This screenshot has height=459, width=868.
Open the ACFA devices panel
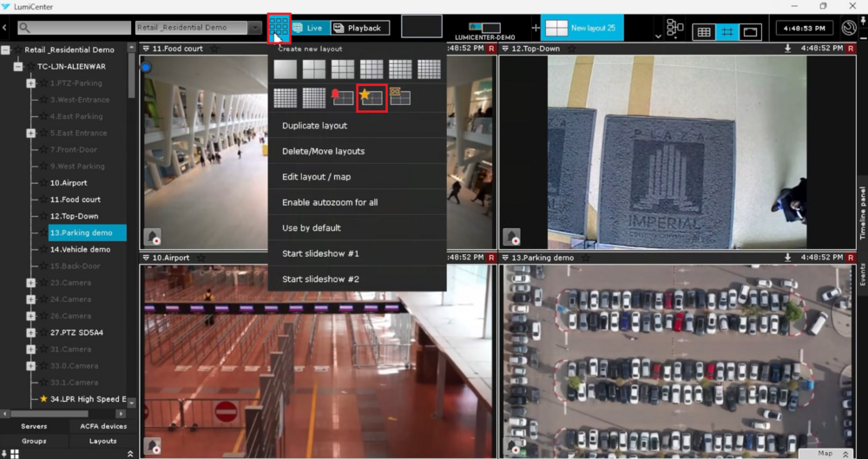point(102,426)
